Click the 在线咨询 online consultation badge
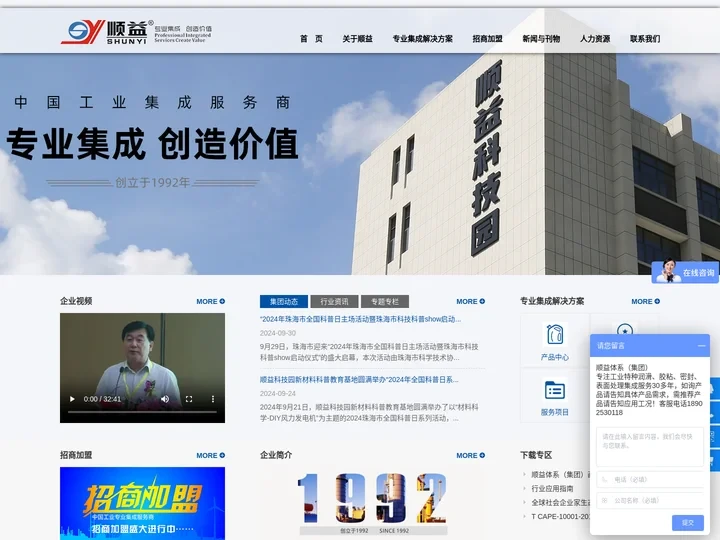 685,272
